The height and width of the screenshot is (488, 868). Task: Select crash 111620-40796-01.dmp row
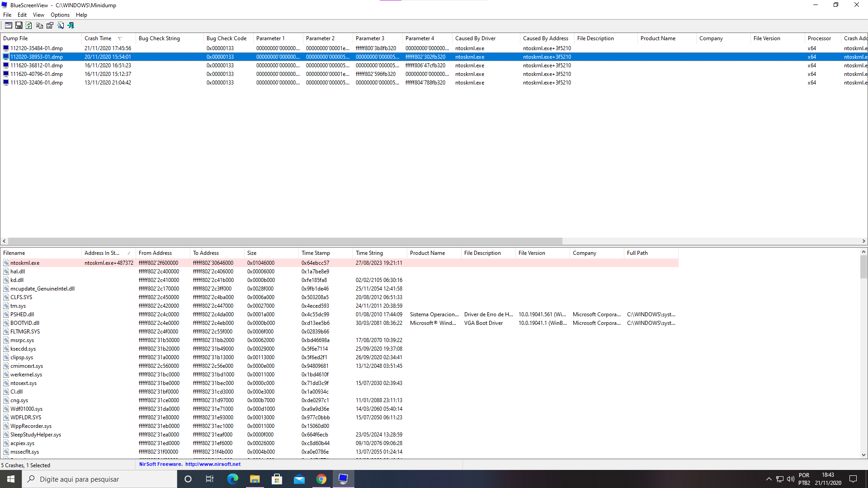point(434,74)
